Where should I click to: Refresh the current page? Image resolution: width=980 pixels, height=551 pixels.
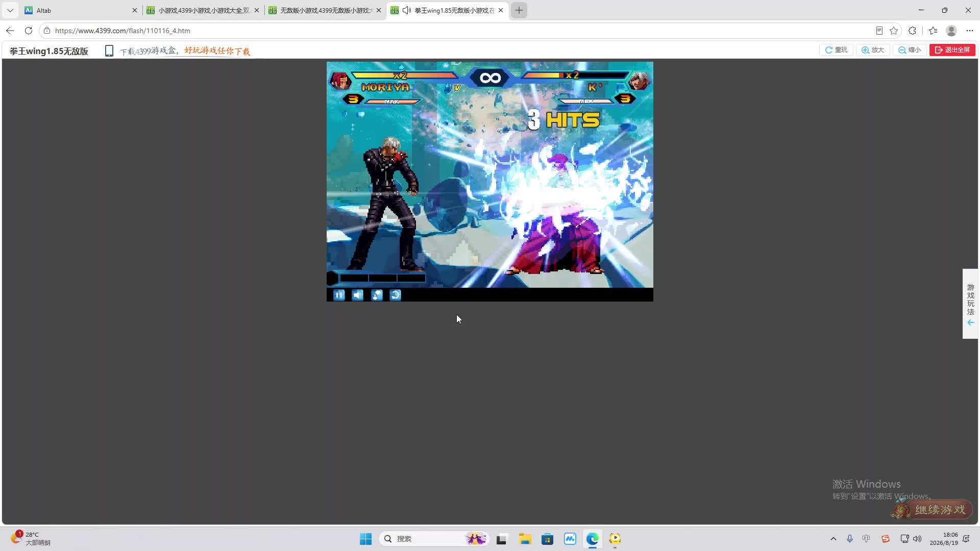tap(29, 31)
